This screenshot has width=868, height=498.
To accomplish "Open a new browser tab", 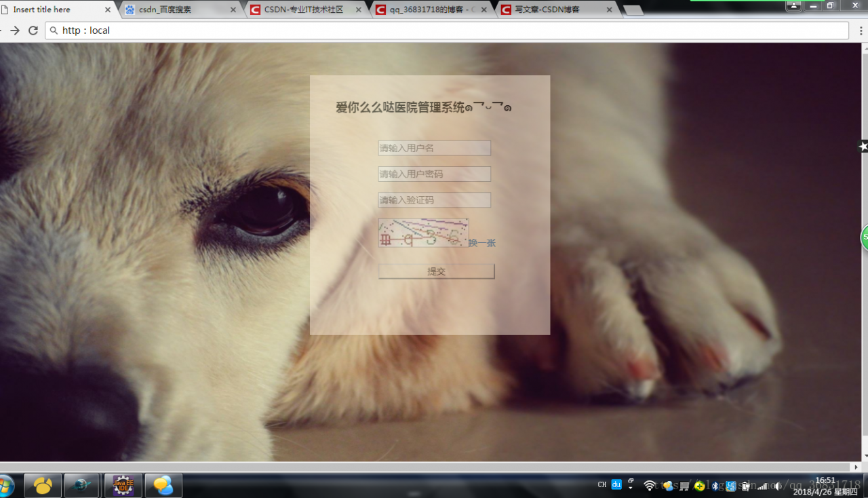I will pyautogui.click(x=633, y=10).
